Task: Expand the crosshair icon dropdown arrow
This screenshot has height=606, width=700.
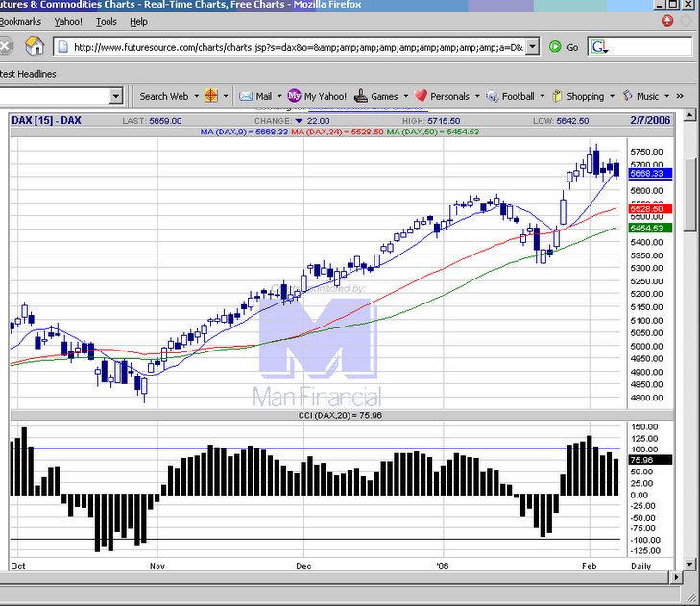Action: click(226, 96)
